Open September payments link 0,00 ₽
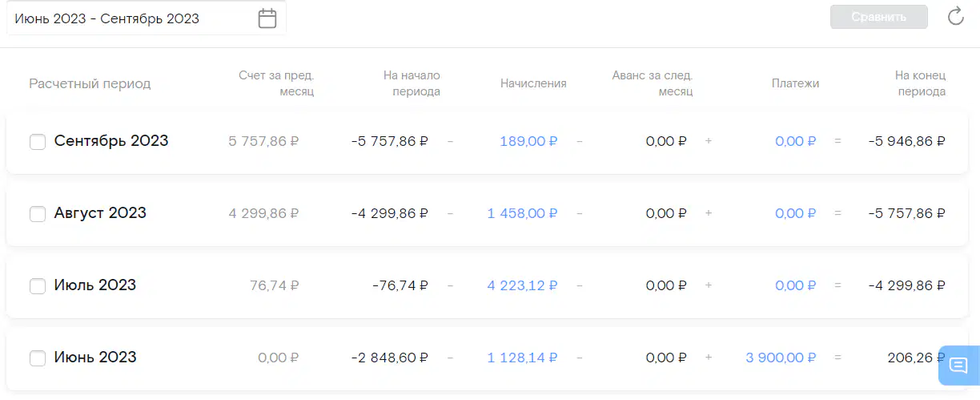980x400 pixels. pos(796,141)
